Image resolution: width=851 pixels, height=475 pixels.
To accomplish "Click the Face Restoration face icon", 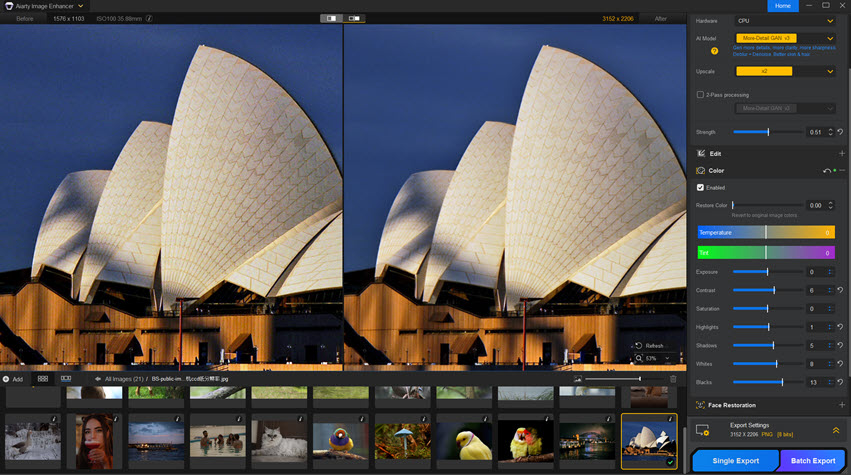I will click(x=701, y=405).
